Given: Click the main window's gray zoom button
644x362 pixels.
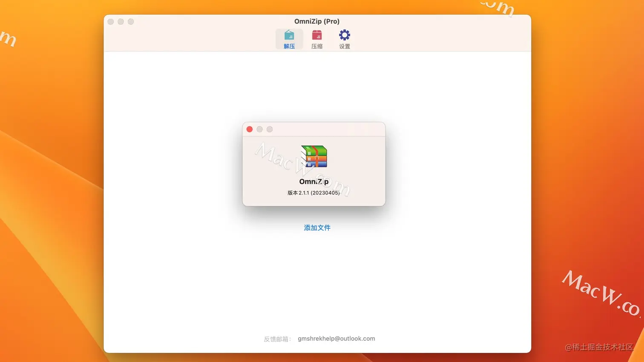Looking at the screenshot, I should 131,22.
